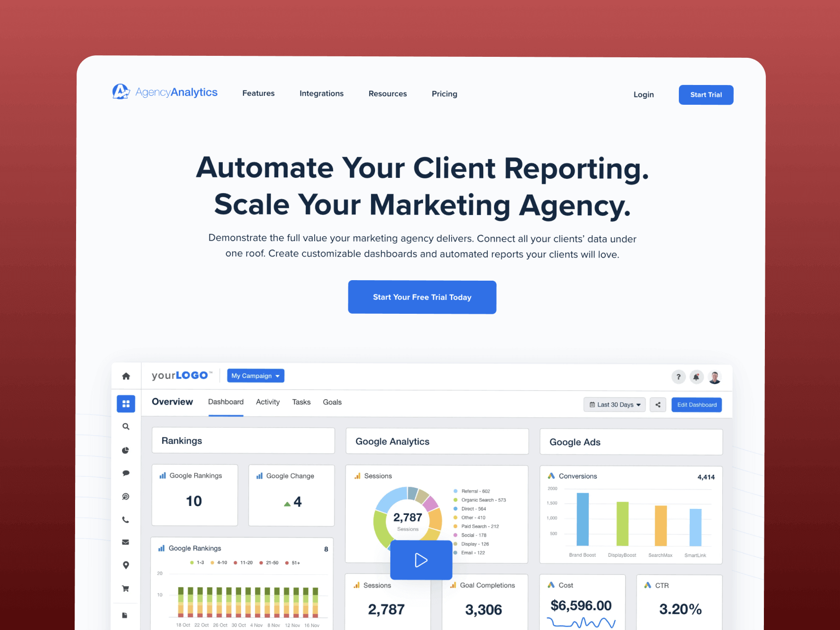
Task: Click the shopping cart icon in the sidebar
Action: [x=126, y=588]
